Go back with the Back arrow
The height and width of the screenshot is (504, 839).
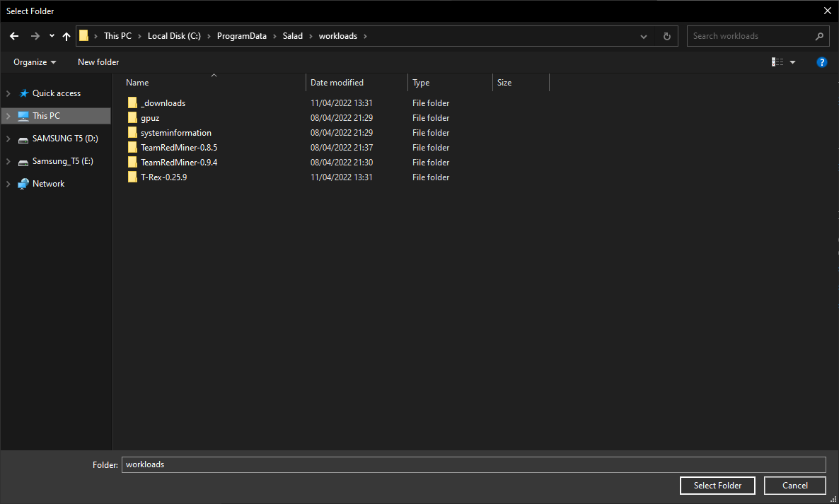14,36
